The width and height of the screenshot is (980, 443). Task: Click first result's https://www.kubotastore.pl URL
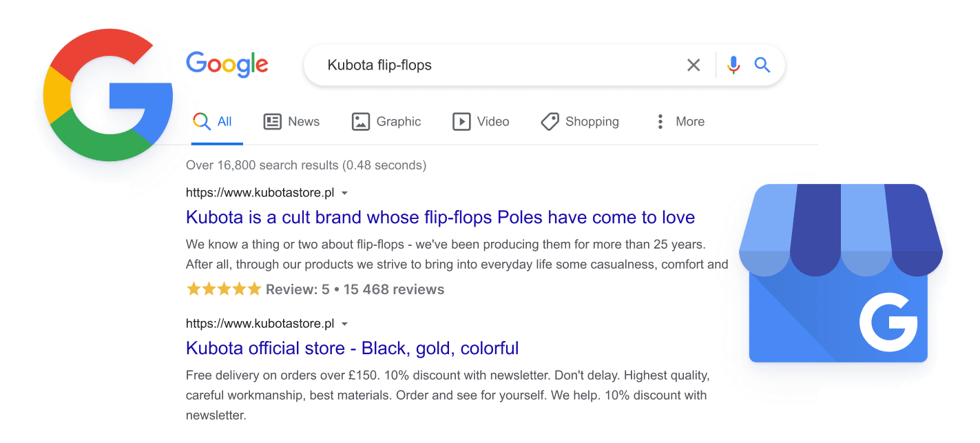260,193
